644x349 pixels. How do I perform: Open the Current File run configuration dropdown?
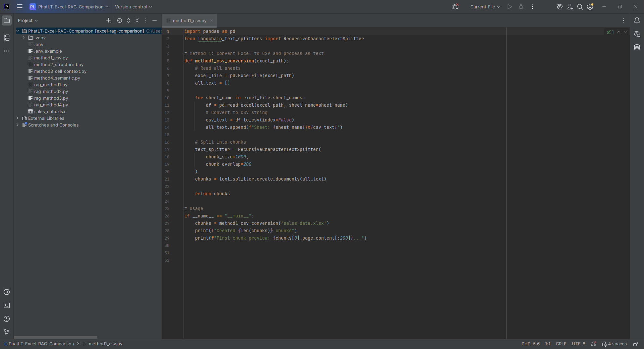tap(485, 7)
